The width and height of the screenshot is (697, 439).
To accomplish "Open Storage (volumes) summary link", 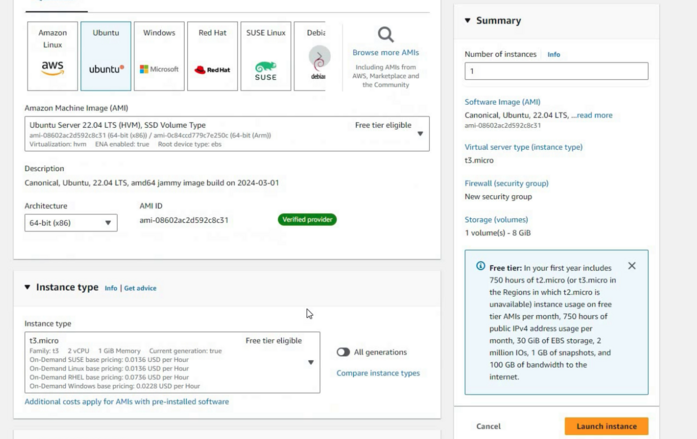I will coord(496,220).
